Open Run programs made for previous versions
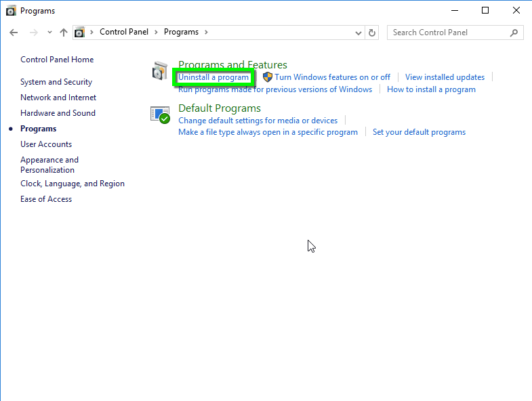 coord(275,89)
